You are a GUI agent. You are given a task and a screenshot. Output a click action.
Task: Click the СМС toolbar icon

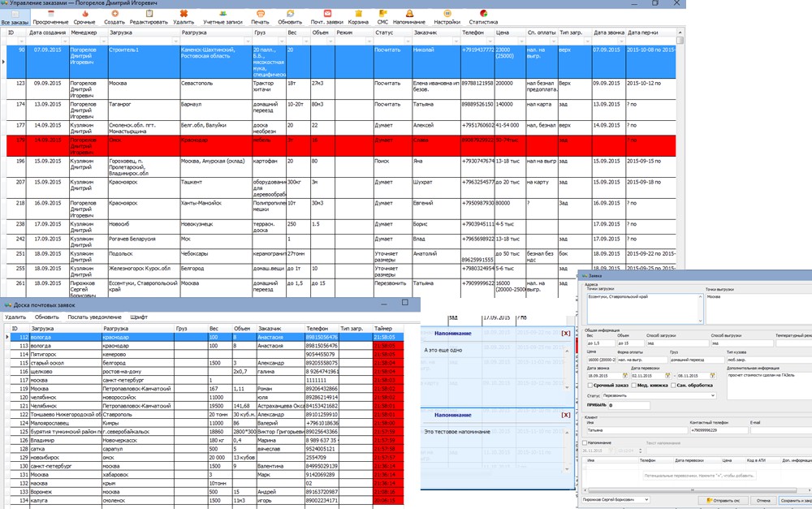tap(382, 17)
